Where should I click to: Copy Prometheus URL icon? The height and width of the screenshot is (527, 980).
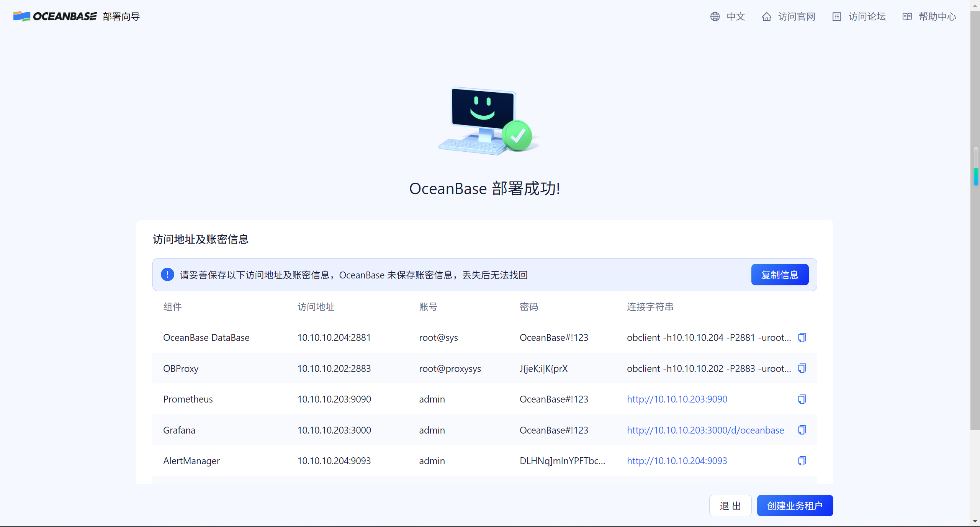tap(802, 399)
